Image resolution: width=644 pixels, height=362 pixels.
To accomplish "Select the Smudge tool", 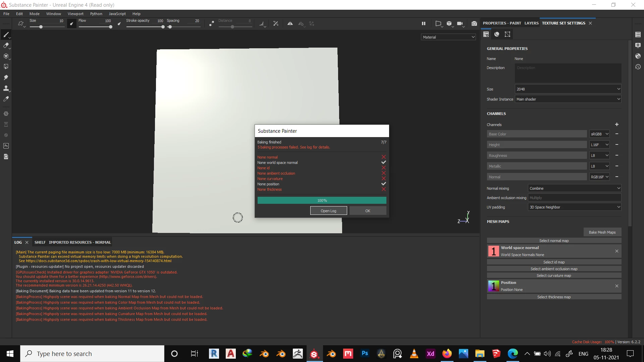I will [6, 77].
